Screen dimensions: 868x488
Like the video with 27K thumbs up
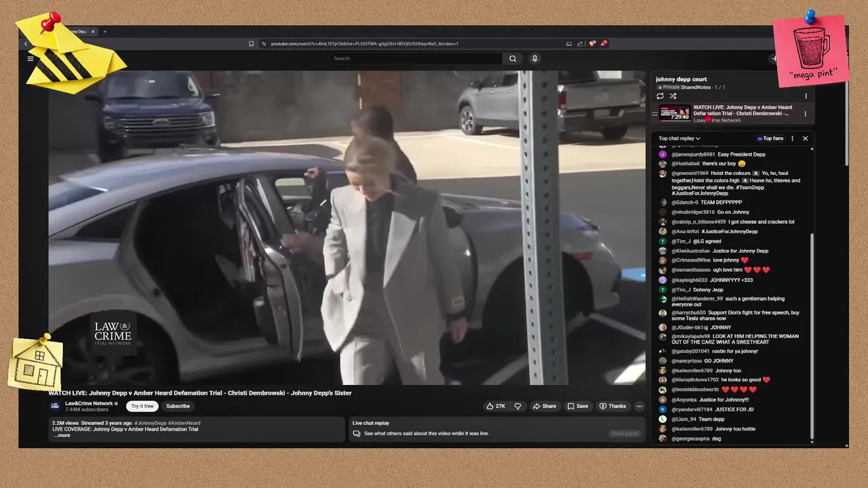coord(496,406)
